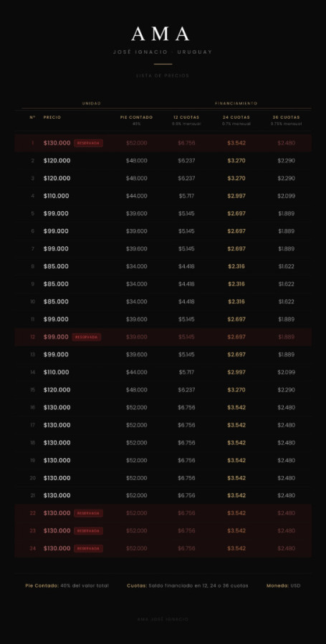Click the FINANCIAMIENTO section heading

pos(236,104)
